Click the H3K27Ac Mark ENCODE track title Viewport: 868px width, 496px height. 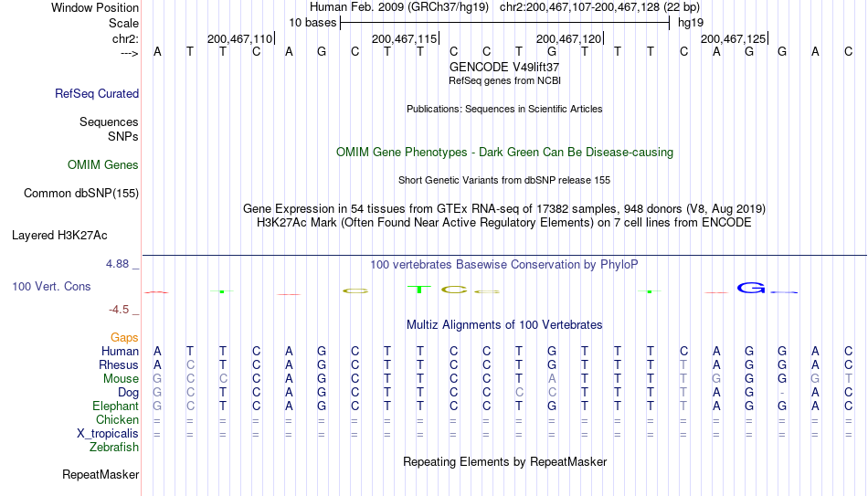point(504,223)
